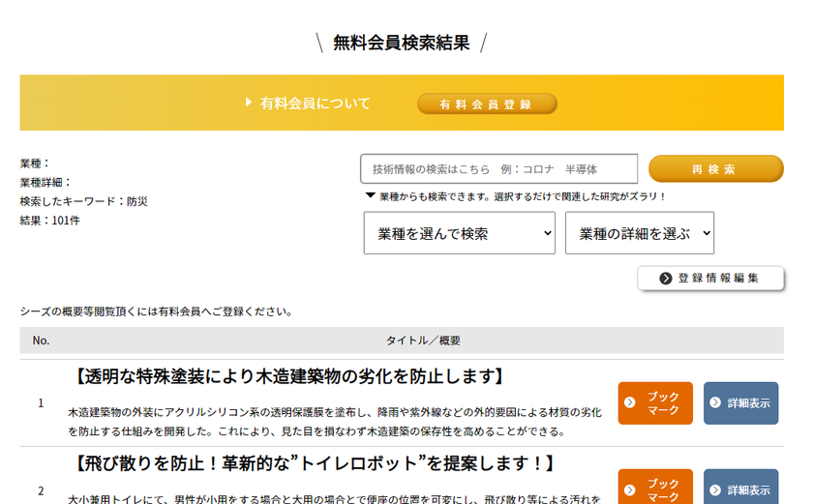The image size is (813, 504).
Task: Focus the 技術情報の検索 keyword input field
Action: click(498, 169)
